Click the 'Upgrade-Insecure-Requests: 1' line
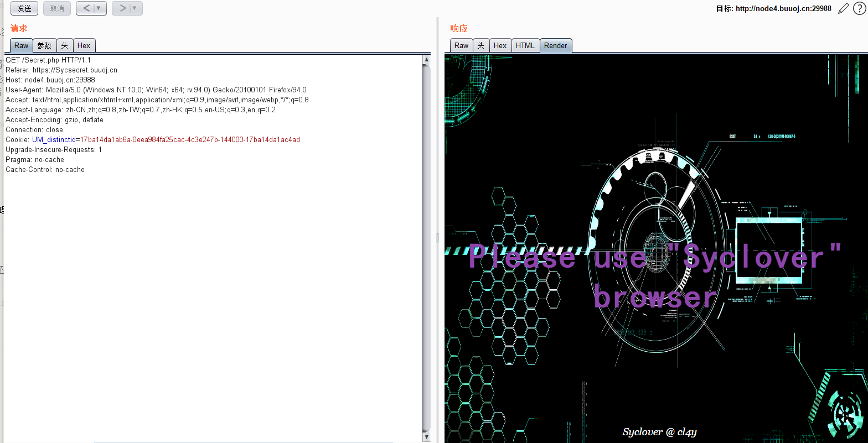868x443 pixels. tap(54, 149)
